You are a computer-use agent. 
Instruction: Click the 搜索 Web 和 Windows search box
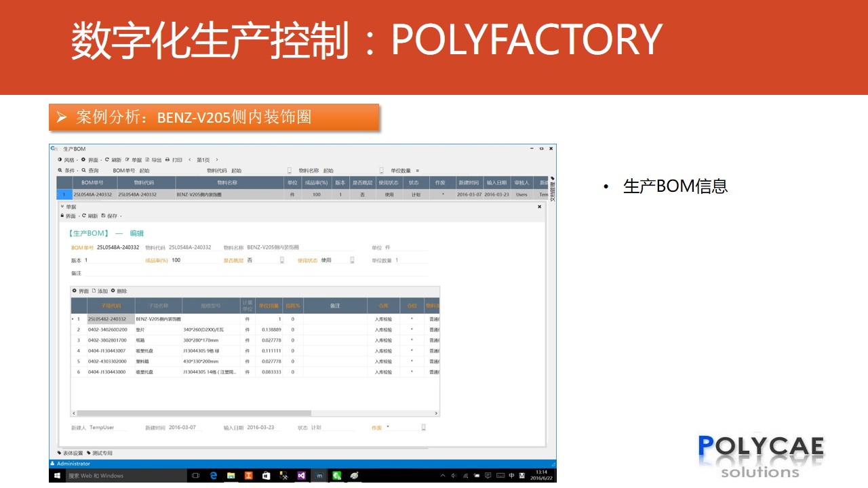pos(127,476)
